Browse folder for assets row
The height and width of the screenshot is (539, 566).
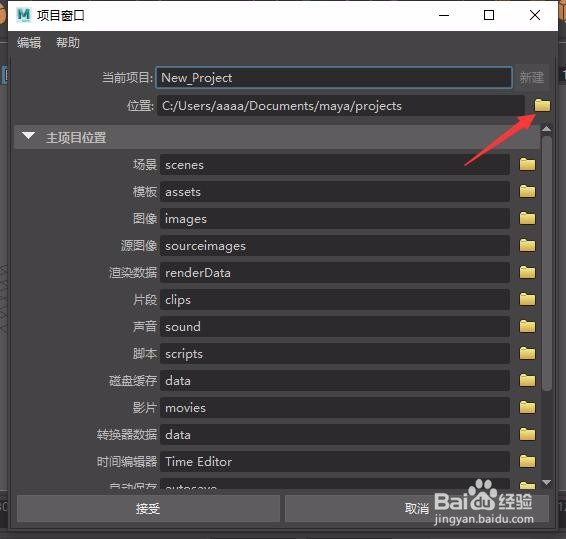point(527,191)
